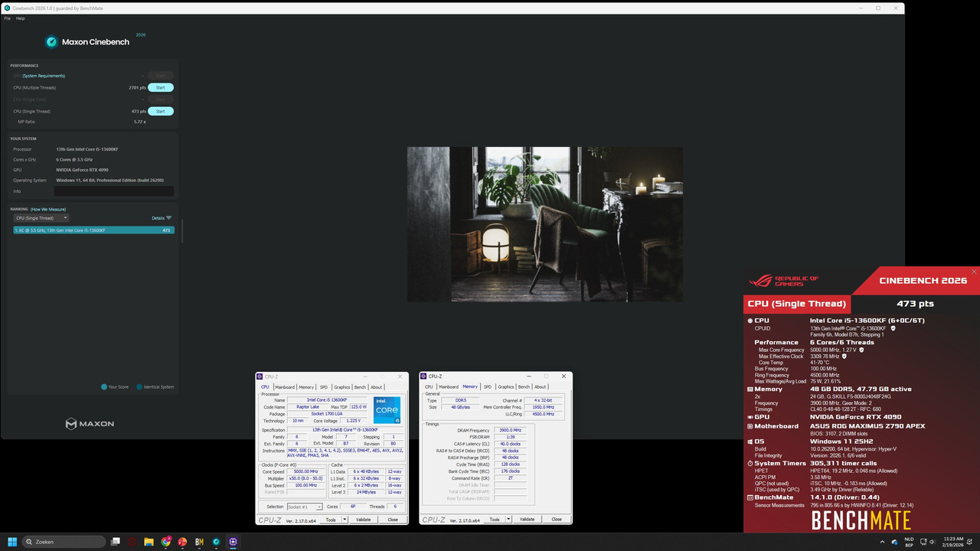Switch to SPD tab in left CPU-Z window

click(x=324, y=387)
